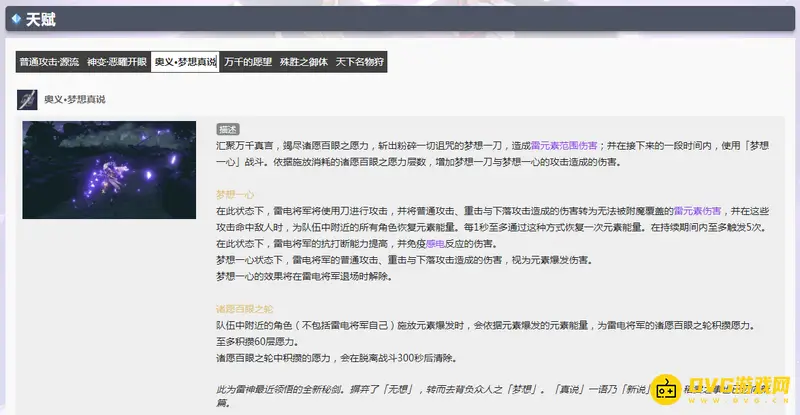This screenshot has width=800, height=415.
Task: Select the 奥义•梦想真说 tab
Action: point(185,62)
